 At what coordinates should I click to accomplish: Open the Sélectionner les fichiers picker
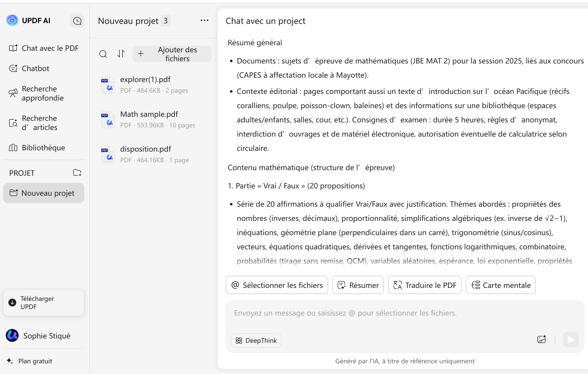pos(277,285)
